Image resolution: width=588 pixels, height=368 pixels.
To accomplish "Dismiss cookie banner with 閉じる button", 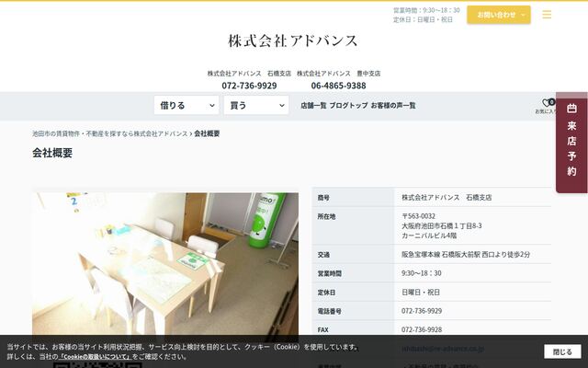I will coord(562,351).
